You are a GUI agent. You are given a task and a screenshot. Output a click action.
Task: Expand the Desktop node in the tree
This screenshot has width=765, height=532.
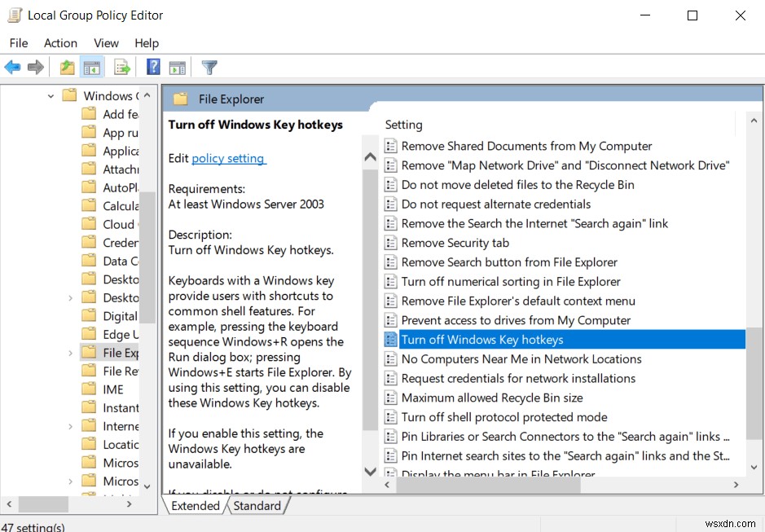coord(70,297)
